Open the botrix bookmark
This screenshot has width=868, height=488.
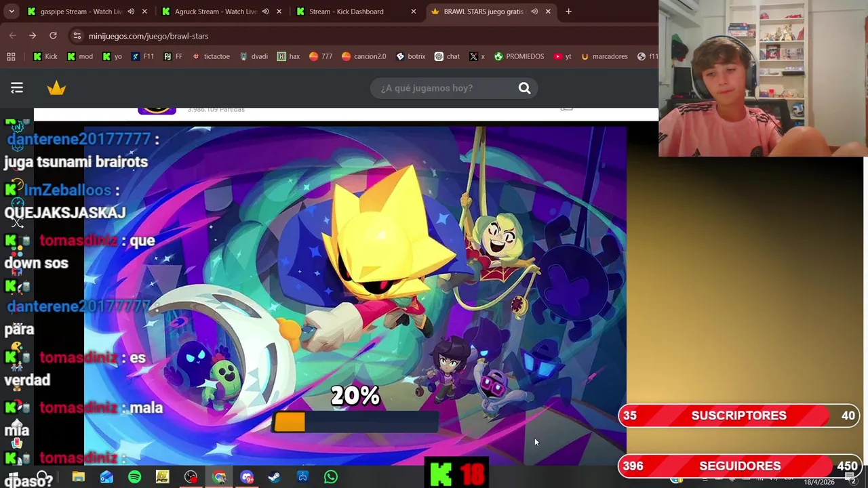410,56
